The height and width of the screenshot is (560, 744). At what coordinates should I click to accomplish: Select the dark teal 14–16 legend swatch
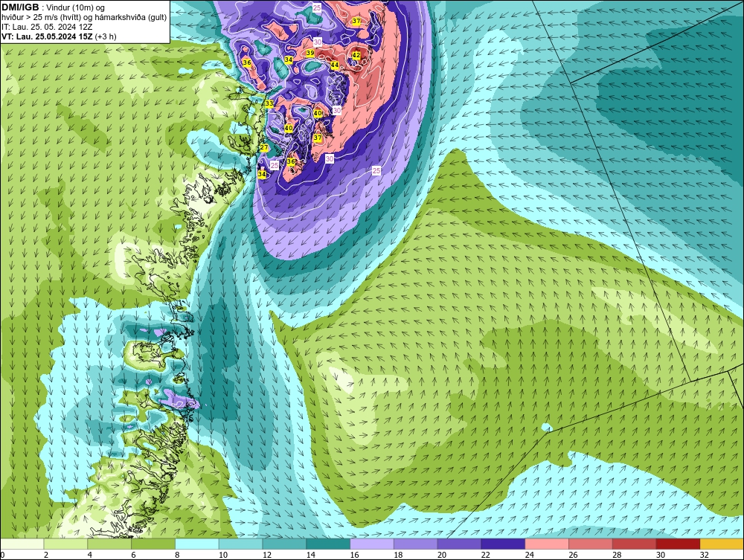point(328,544)
